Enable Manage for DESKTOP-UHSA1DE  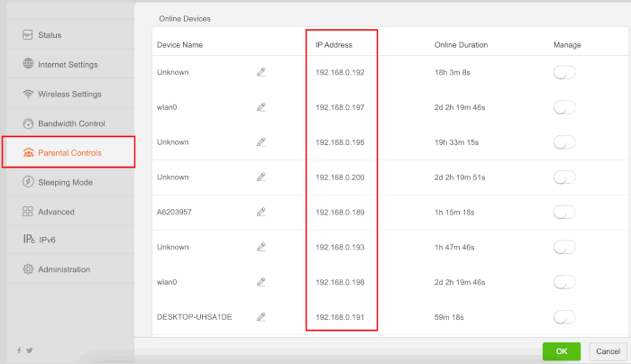tap(564, 317)
